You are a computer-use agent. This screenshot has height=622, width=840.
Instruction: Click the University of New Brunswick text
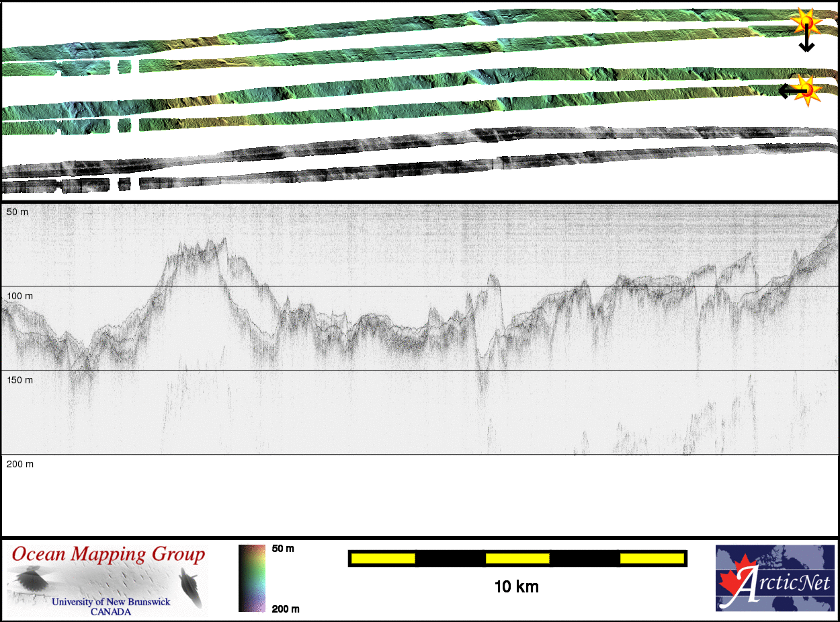(111, 602)
